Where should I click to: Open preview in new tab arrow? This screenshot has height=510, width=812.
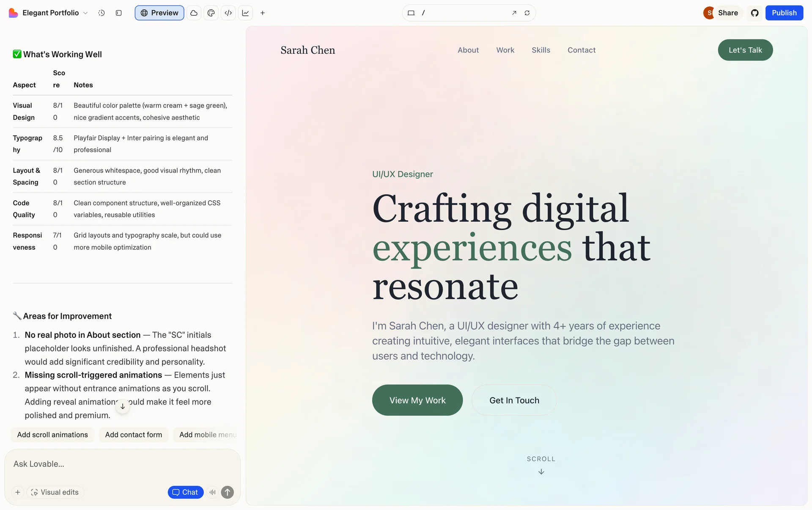[x=514, y=13]
